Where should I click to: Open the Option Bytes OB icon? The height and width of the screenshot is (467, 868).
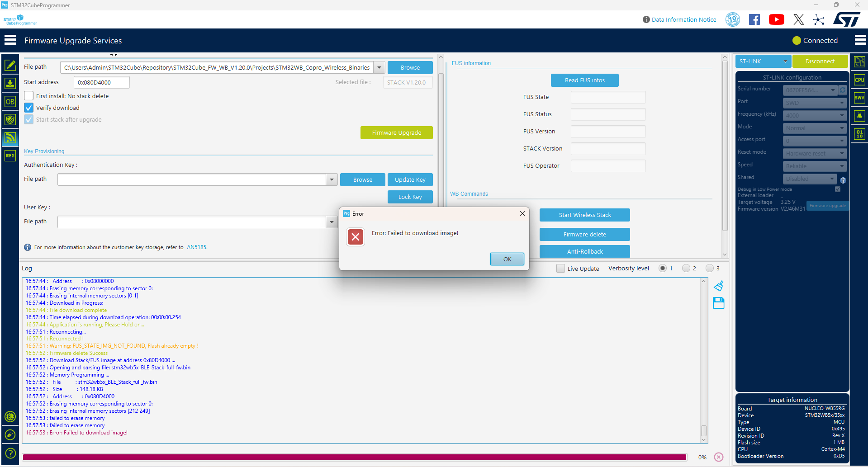pyautogui.click(x=10, y=101)
